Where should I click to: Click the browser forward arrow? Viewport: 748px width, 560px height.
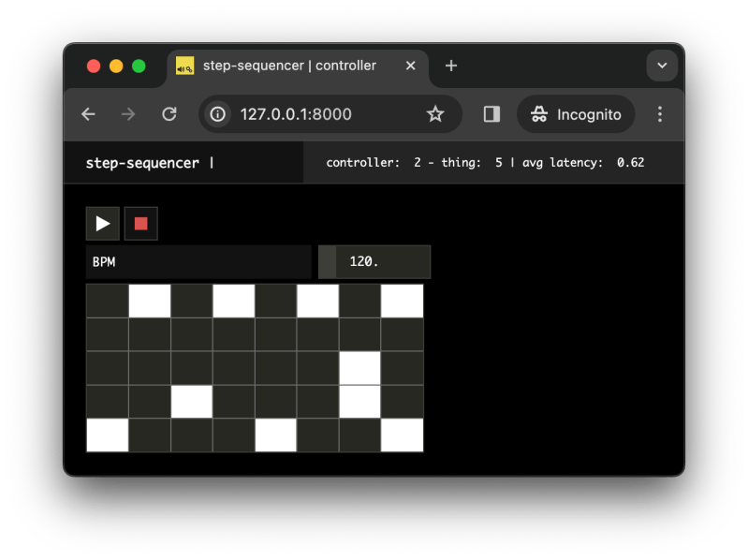coord(128,114)
